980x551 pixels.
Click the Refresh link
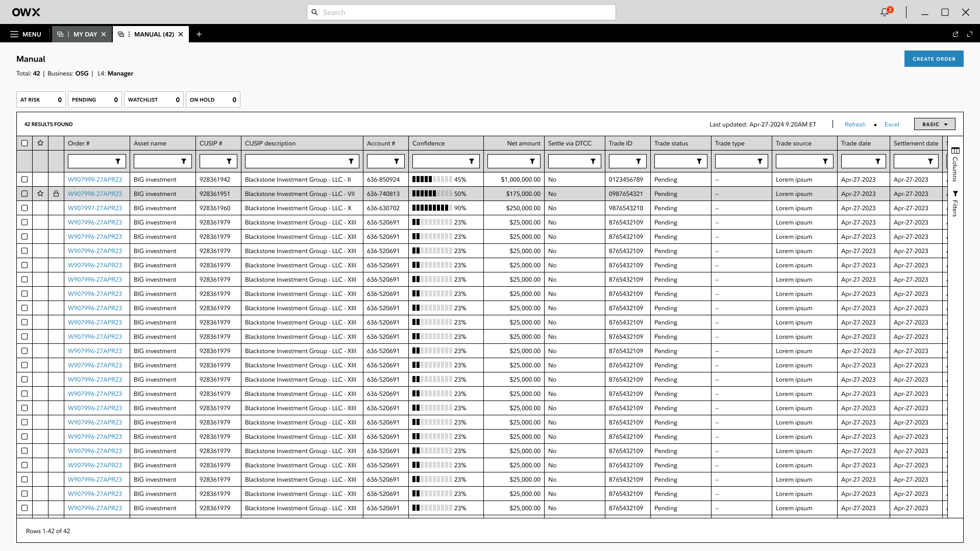click(855, 124)
